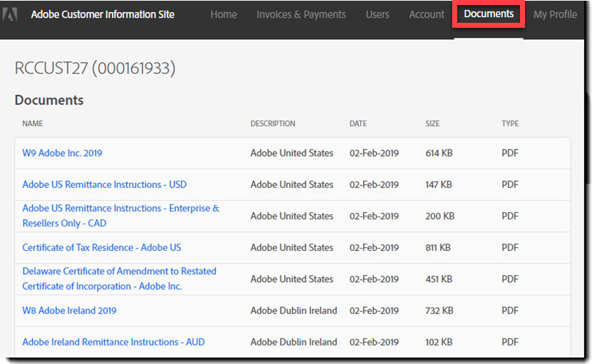Viewport: 592px width, 364px height.
Task: Select the Documents tab
Action: (x=489, y=14)
